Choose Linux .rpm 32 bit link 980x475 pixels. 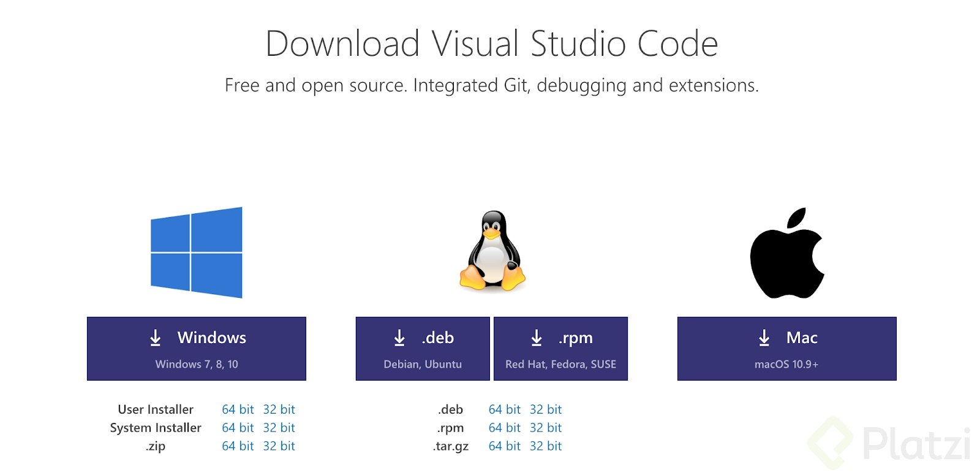point(546,428)
